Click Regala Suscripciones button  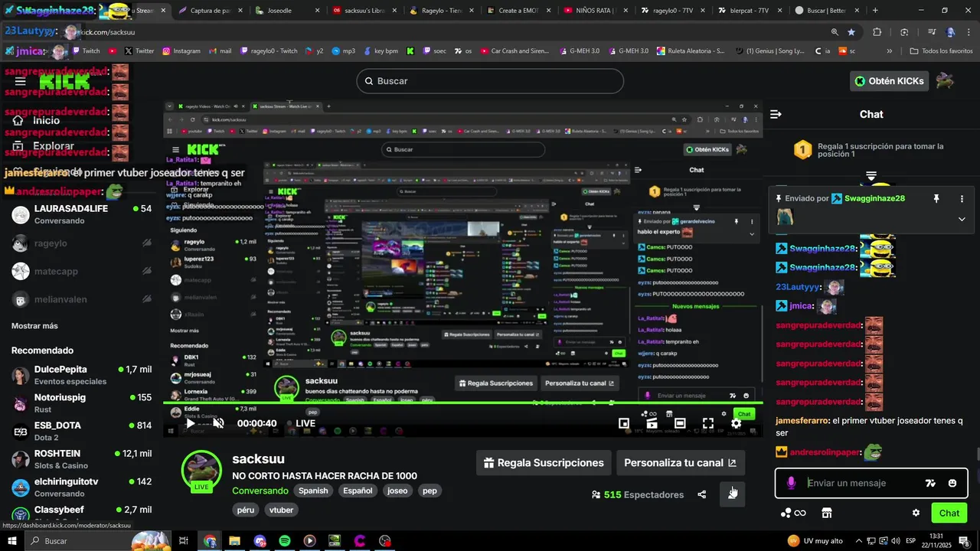pos(543,463)
